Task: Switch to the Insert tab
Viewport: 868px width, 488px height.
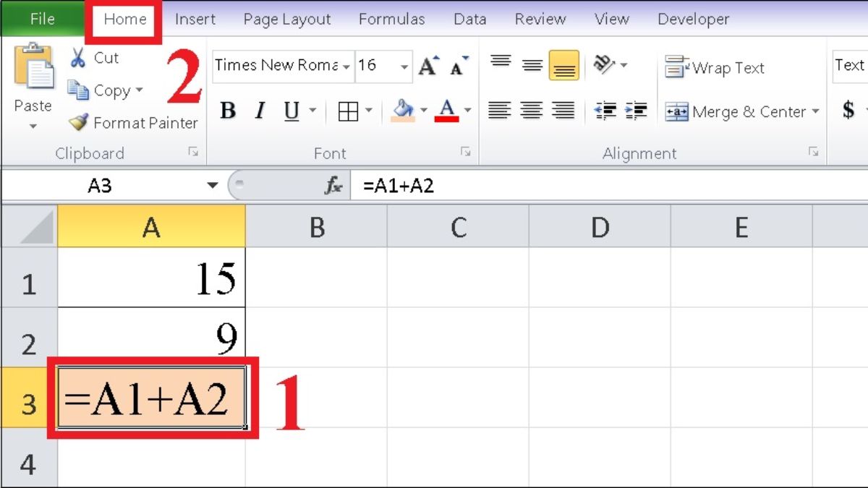Action: click(195, 20)
